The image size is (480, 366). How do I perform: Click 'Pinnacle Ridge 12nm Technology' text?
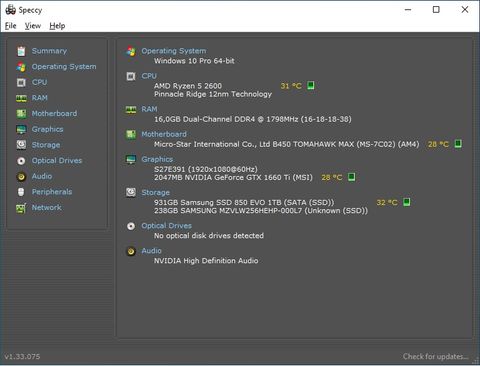(213, 94)
